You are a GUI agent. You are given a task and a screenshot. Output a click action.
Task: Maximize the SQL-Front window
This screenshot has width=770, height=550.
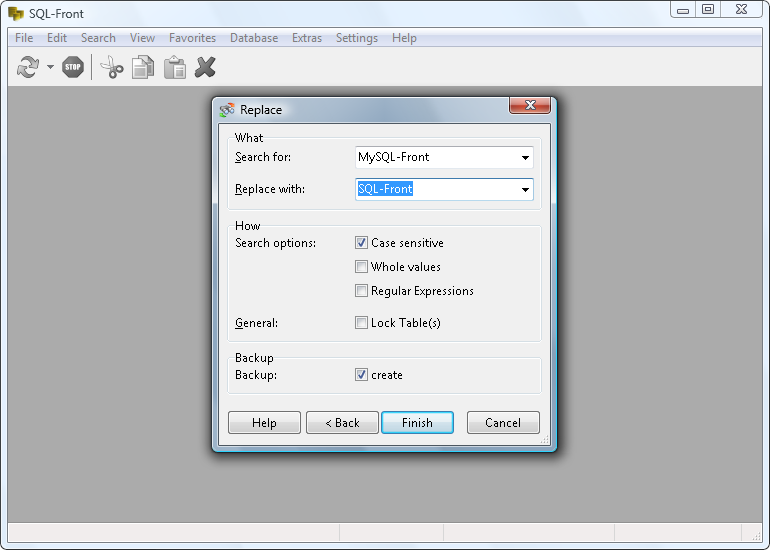point(708,10)
